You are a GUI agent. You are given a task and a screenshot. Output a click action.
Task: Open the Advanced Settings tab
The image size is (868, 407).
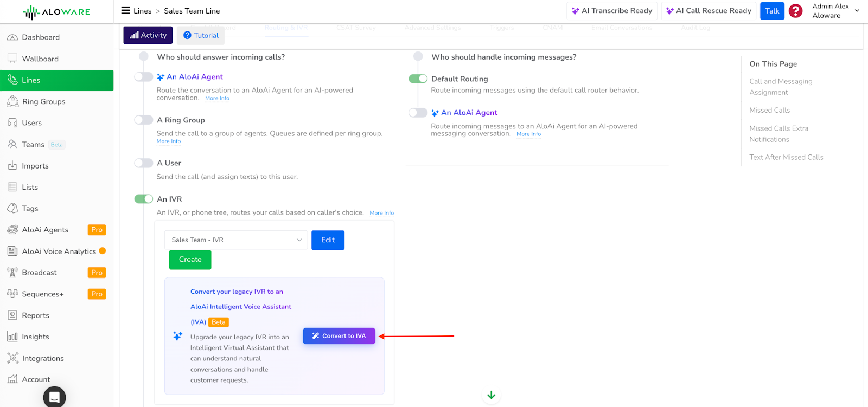pos(432,28)
